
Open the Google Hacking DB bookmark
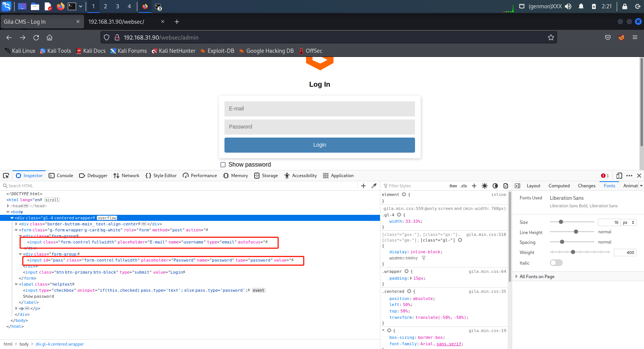[266, 51]
